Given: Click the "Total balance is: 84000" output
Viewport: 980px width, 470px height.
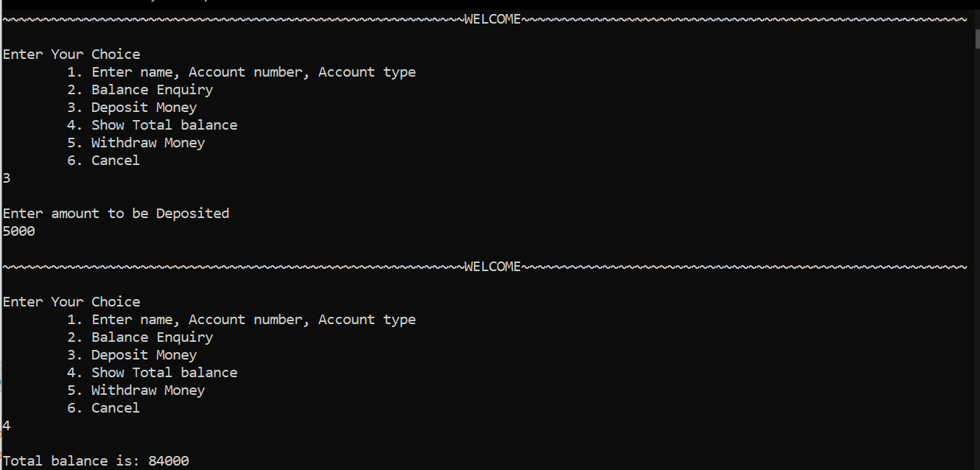Looking at the screenshot, I should (x=96, y=461).
